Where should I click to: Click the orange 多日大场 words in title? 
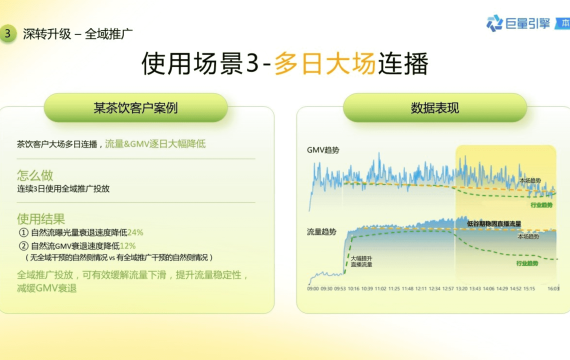(x=325, y=63)
